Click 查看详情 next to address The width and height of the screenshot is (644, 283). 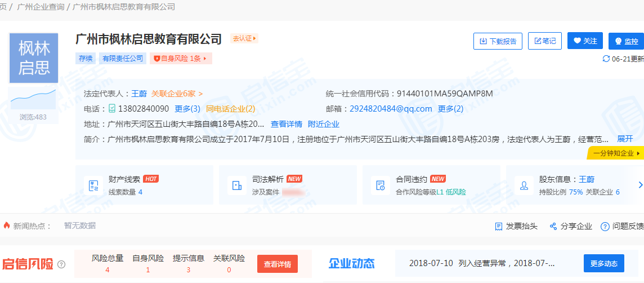287,124
